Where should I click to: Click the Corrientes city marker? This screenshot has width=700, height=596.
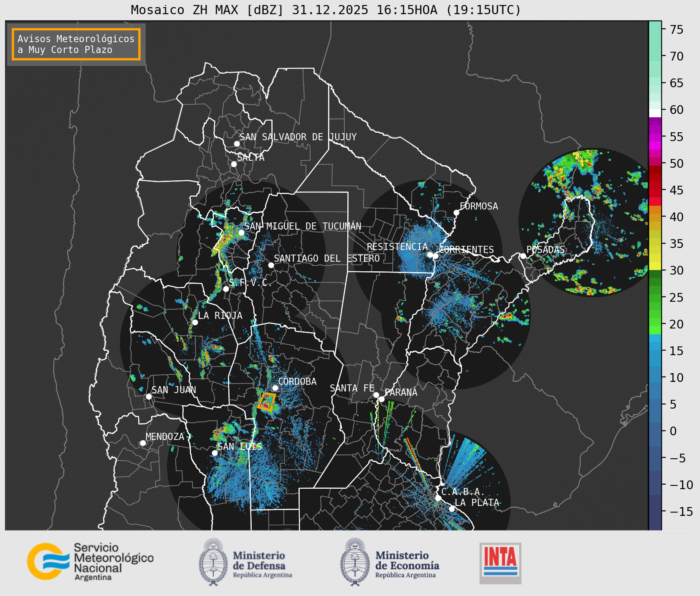(435, 256)
